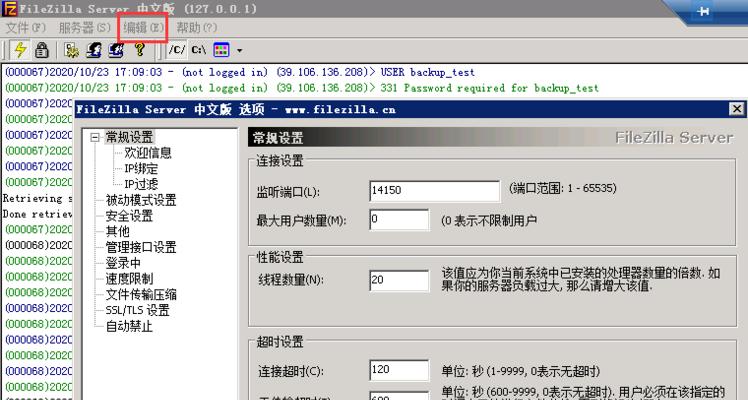Open the 服务器(S) menu
Screen dimensions: 748x400
[x=84, y=28]
